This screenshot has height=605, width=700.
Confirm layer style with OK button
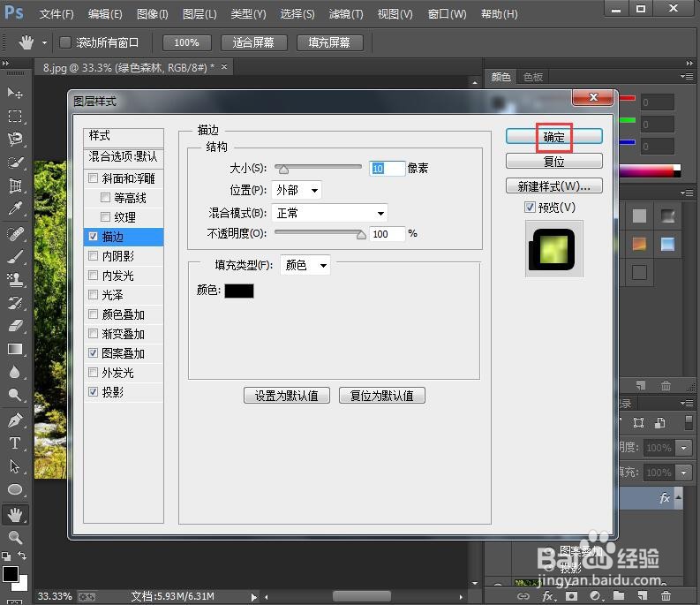pyautogui.click(x=554, y=137)
